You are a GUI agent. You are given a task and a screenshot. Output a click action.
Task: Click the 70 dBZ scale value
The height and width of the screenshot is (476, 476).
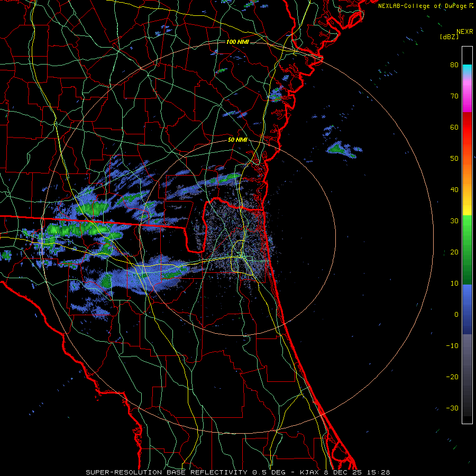[x=454, y=96]
